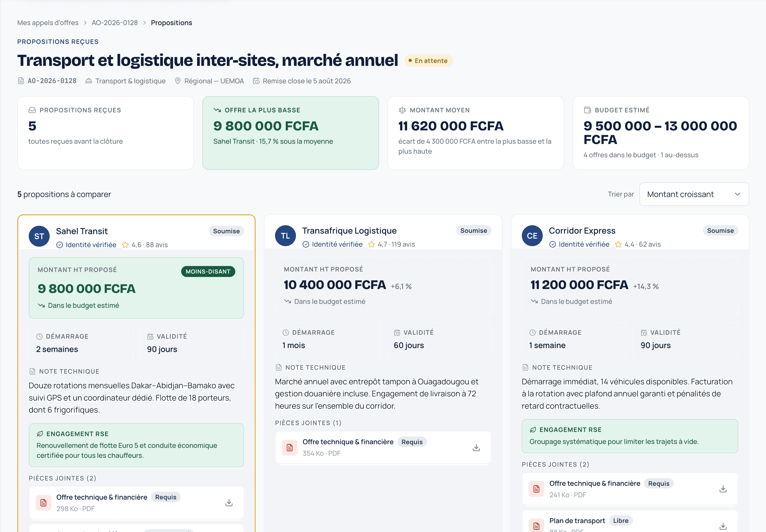Screen dimensions: 766x532
Task: Click the red PDF icon in Transafrique's attachment
Action: (290, 447)
